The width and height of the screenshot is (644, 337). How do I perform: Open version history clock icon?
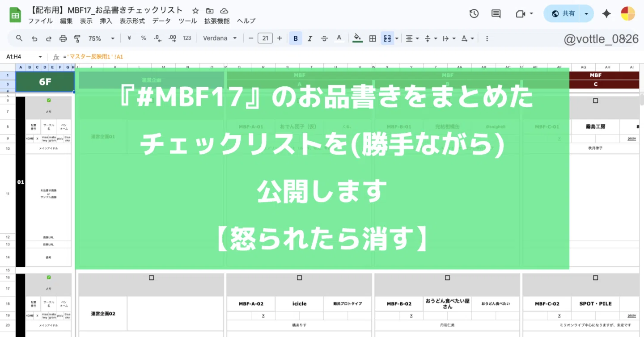point(474,14)
